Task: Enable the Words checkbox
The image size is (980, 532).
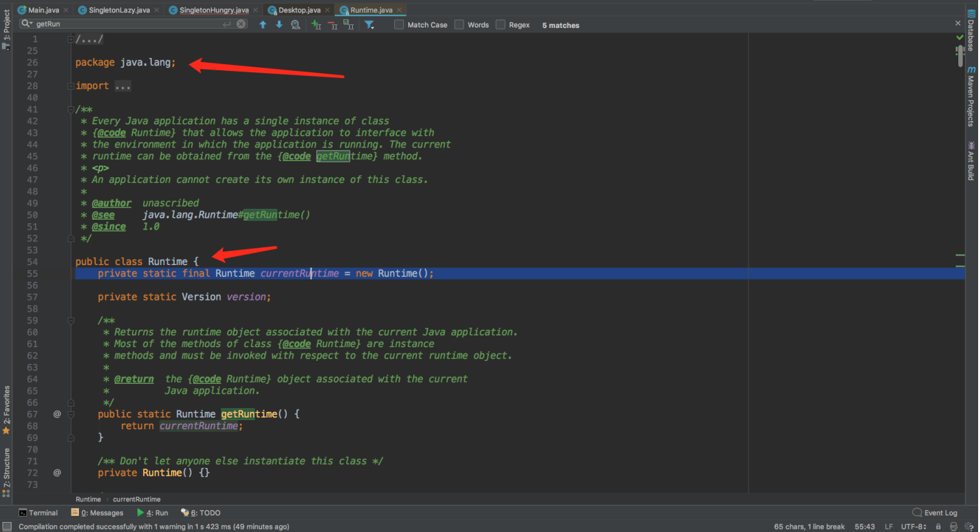Action: click(459, 25)
